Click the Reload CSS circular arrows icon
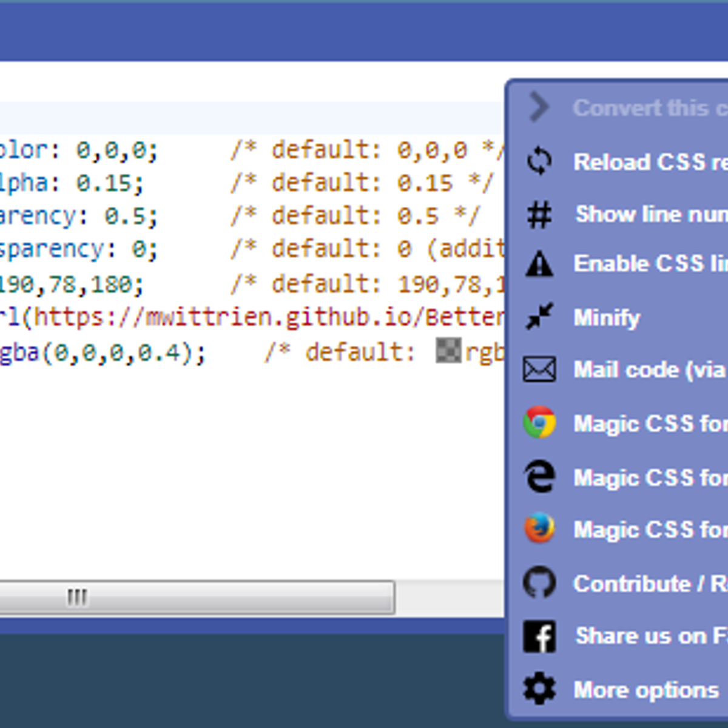This screenshot has width=728, height=728. (539, 161)
